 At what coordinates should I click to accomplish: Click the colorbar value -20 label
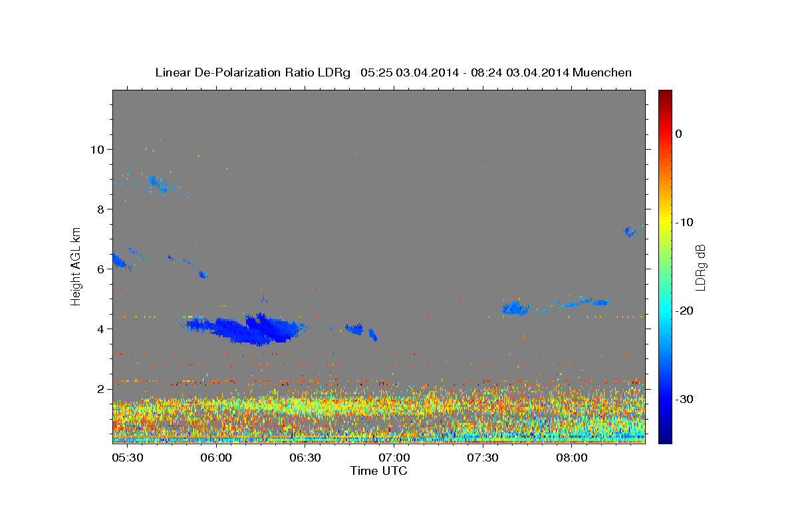[684, 311]
